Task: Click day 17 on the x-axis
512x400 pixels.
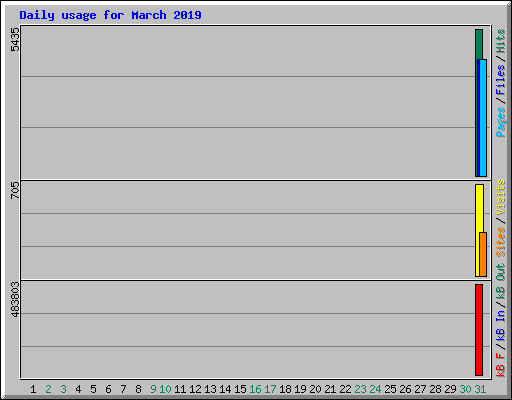Action: (270, 389)
